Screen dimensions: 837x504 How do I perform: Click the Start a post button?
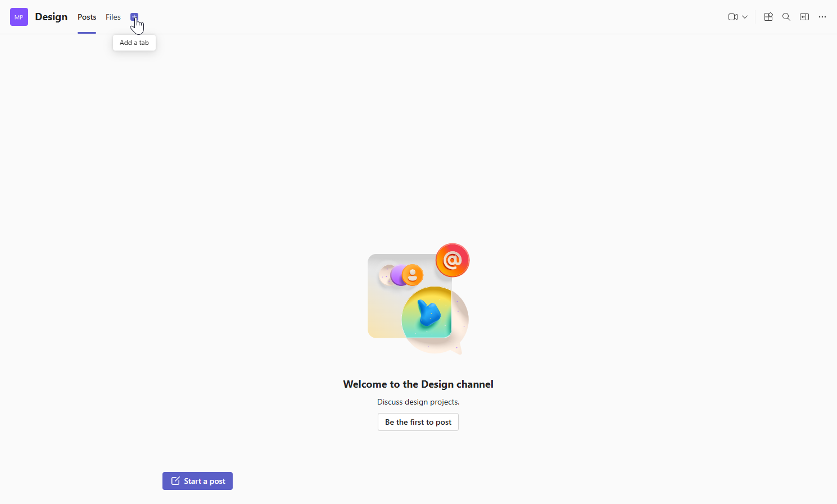(x=197, y=481)
